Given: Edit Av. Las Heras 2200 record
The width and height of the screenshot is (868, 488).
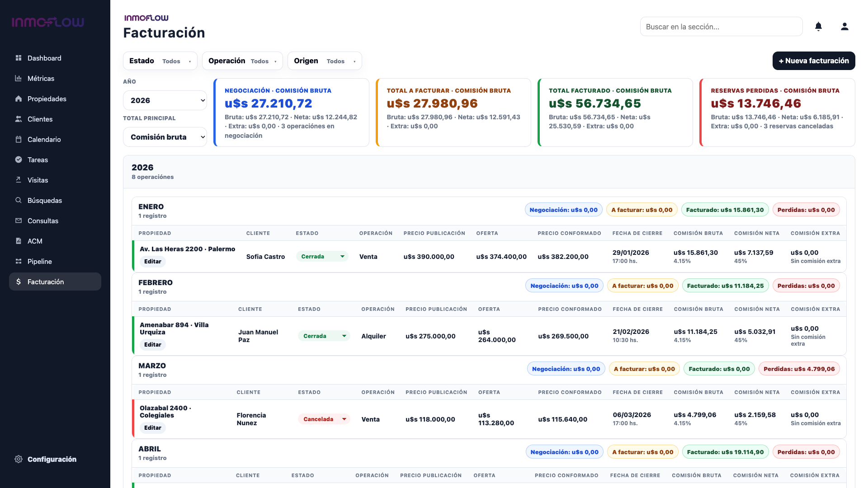Looking at the screenshot, I should (x=153, y=262).
